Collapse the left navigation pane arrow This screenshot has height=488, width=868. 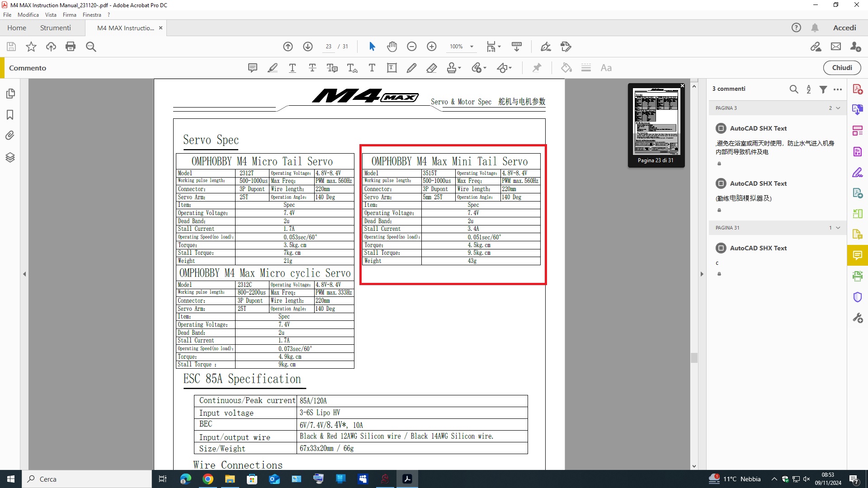(24, 274)
